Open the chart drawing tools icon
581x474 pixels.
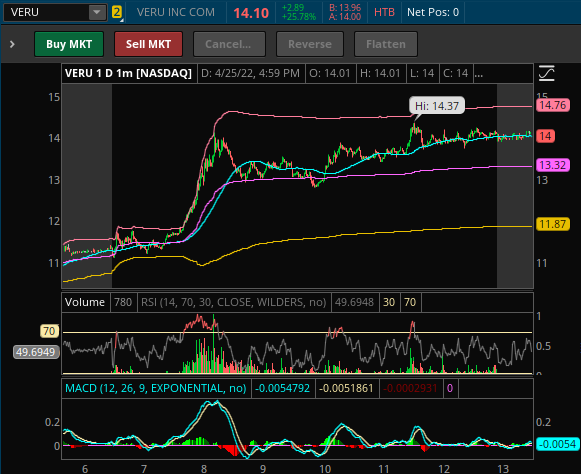[x=546, y=73]
